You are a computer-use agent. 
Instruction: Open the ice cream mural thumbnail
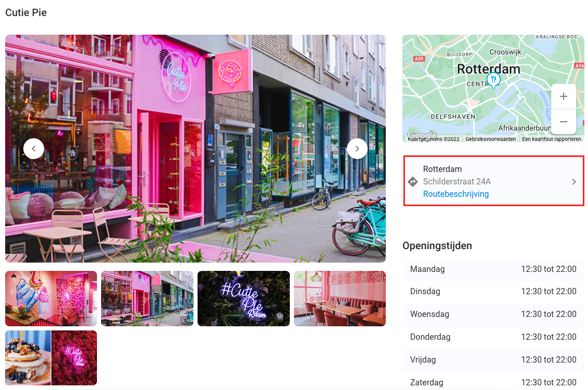click(51, 299)
